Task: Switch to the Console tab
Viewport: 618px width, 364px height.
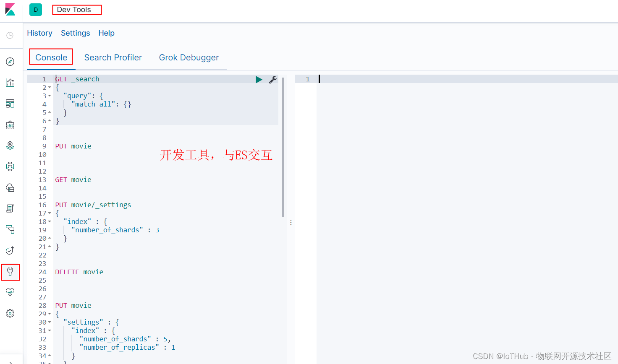Action: point(51,57)
